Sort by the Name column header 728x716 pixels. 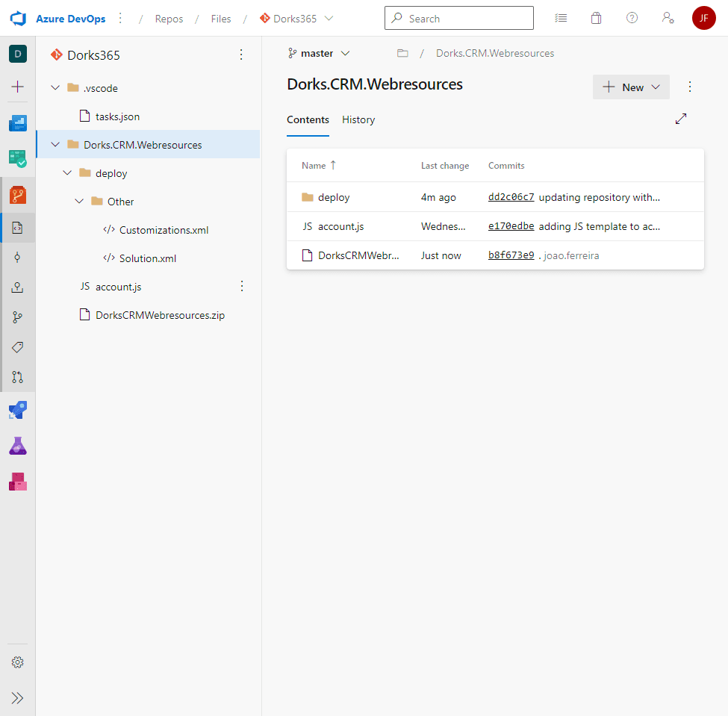tap(319, 166)
